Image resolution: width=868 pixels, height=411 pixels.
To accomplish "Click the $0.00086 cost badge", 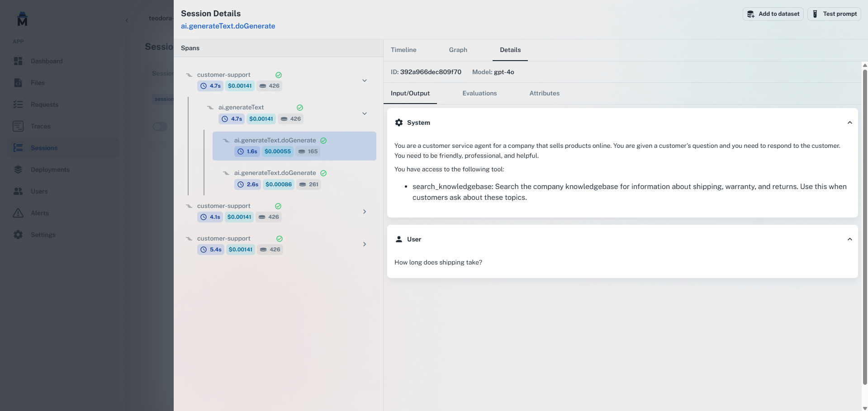I will coord(279,184).
